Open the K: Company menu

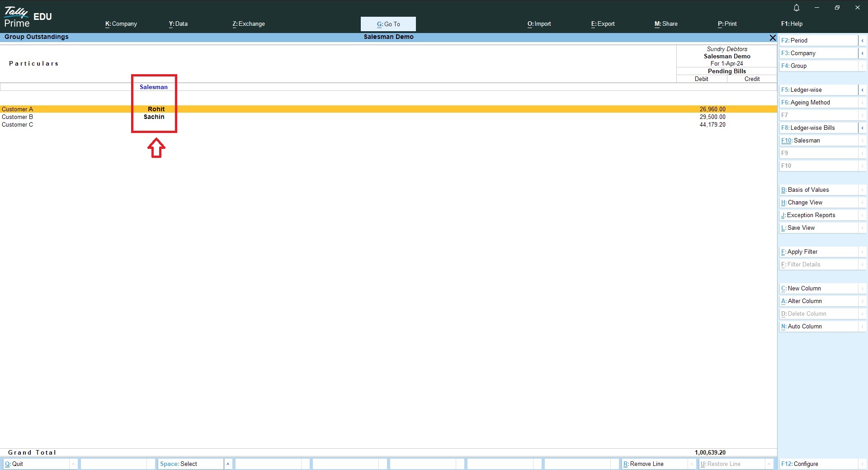tap(121, 24)
